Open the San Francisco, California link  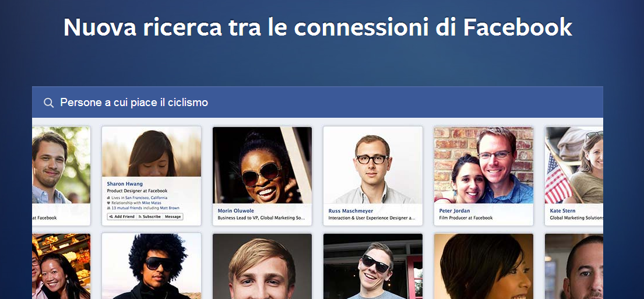pyautogui.click(x=146, y=198)
